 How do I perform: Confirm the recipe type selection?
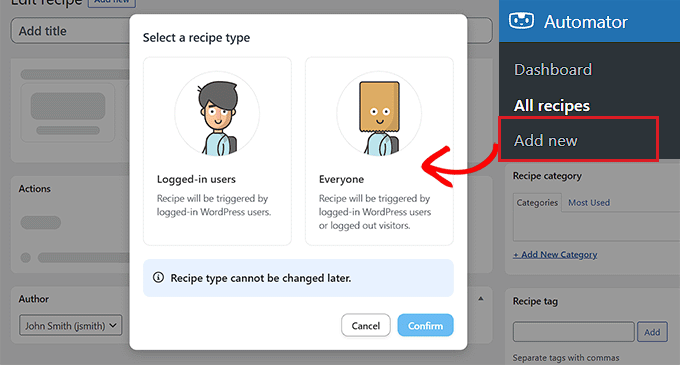[425, 326]
